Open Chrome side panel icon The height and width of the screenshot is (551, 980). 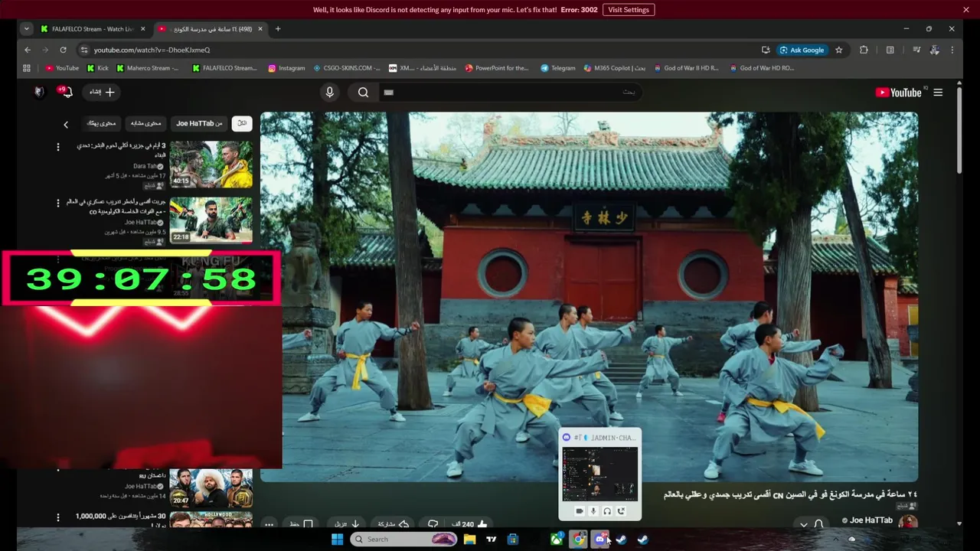click(890, 50)
